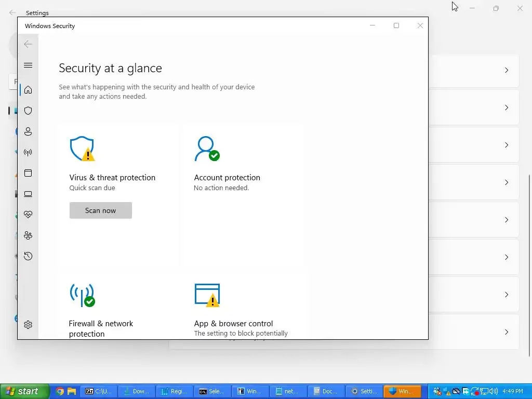Click the 'No action needed.' status text
This screenshot has width=532, height=399.
point(221,188)
